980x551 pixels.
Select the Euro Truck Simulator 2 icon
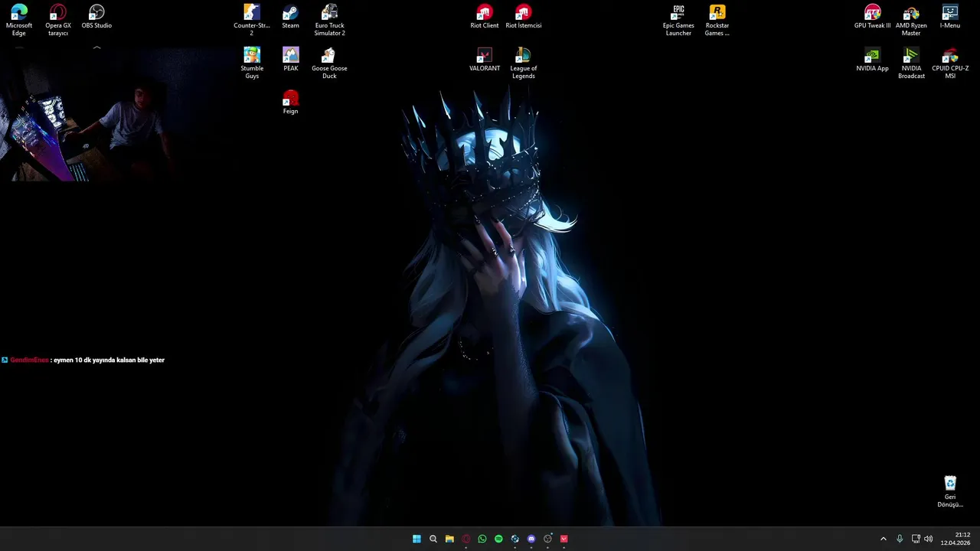tap(329, 21)
